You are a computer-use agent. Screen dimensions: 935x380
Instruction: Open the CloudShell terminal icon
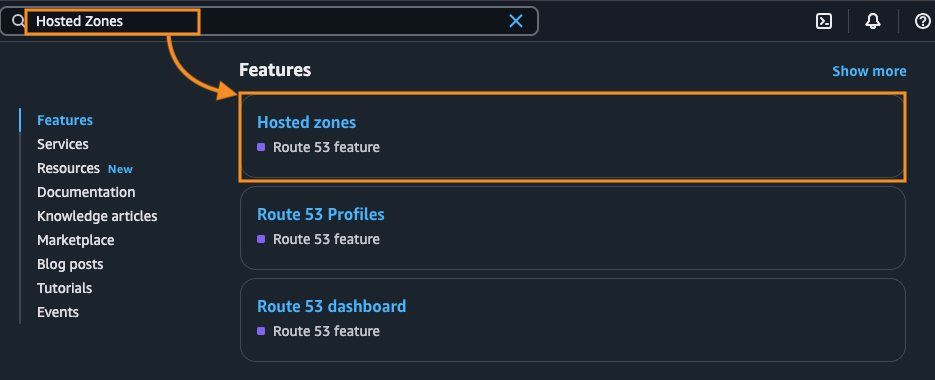(x=823, y=21)
